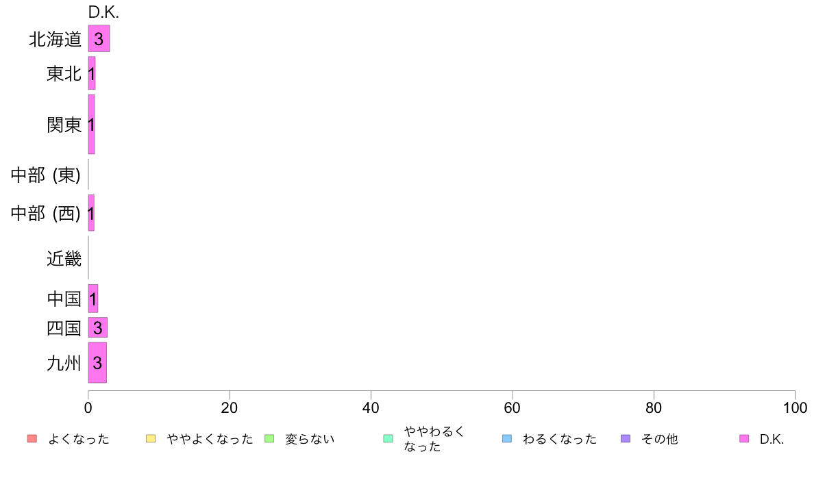Click the pink D.K. legend swatch

744,438
